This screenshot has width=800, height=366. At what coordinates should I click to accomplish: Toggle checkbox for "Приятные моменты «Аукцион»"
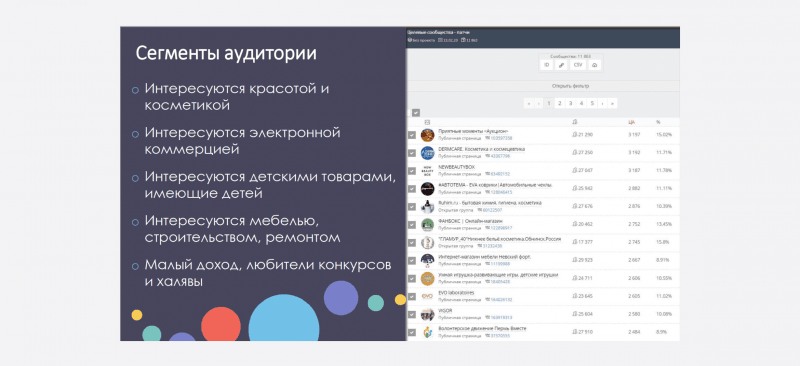[x=412, y=135]
